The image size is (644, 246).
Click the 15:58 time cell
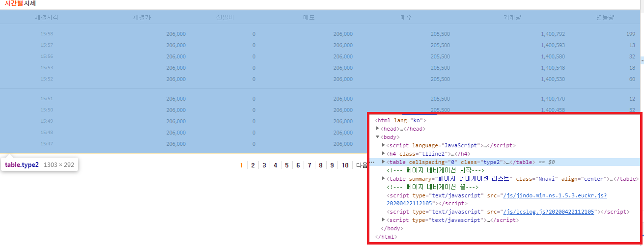(47, 34)
